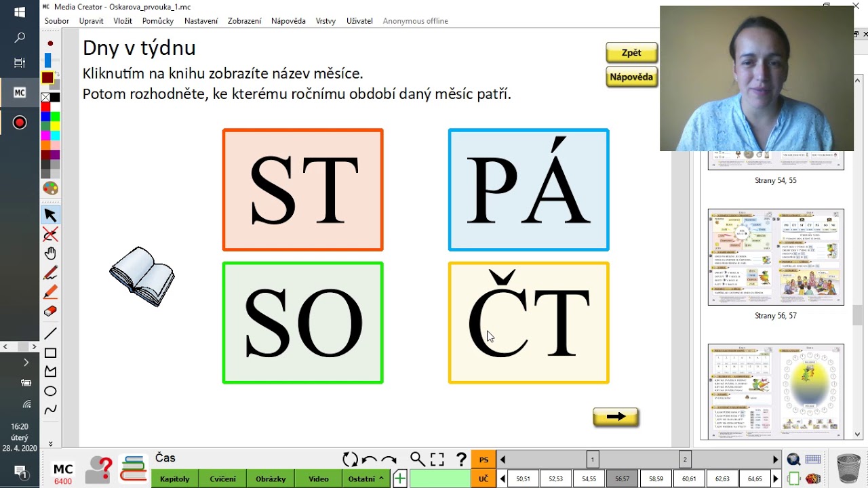
Task: Open the color palette picker
Action: click(50, 188)
